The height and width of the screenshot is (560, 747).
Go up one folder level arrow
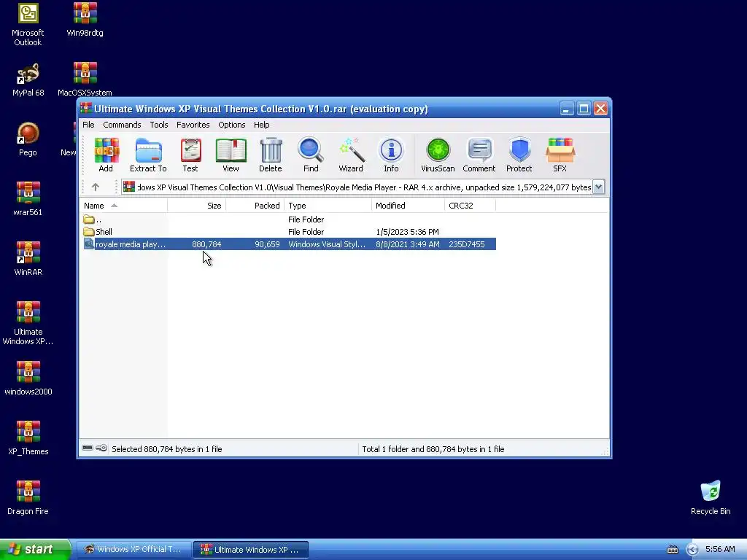tap(96, 187)
